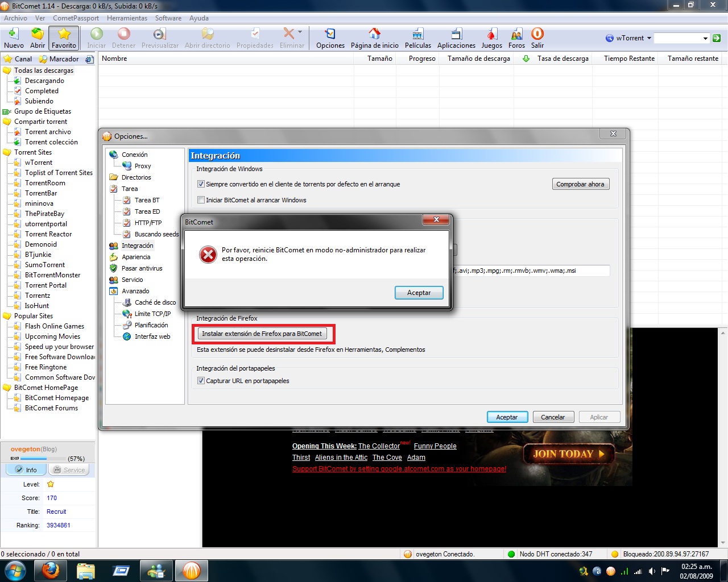Image resolution: width=728 pixels, height=582 pixels.
Task: Click Comprobar ahora button
Action: [x=580, y=184]
